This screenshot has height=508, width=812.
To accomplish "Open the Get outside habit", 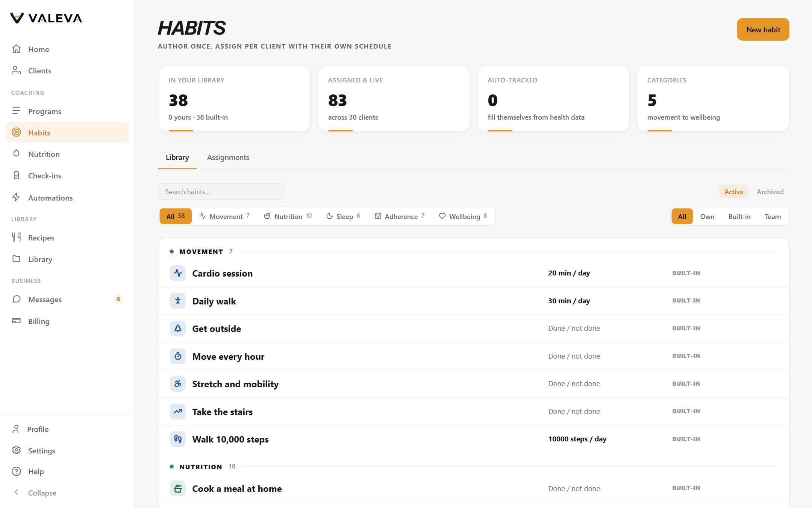I will click(474, 329).
